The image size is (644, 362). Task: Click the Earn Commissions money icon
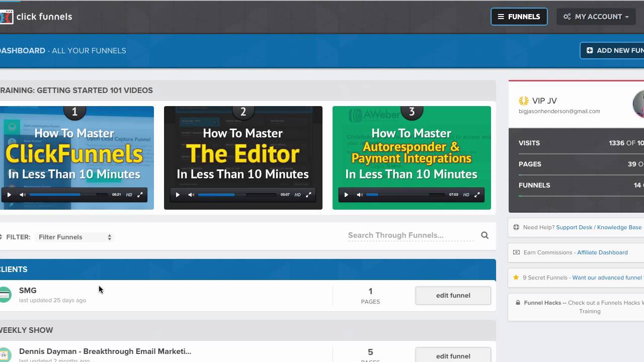coord(516,252)
